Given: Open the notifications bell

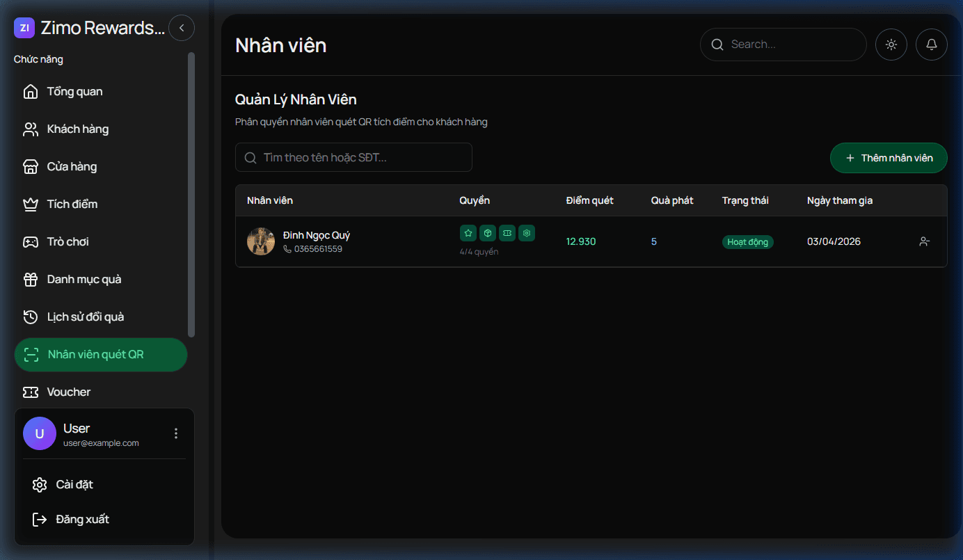Looking at the screenshot, I should click(x=931, y=45).
